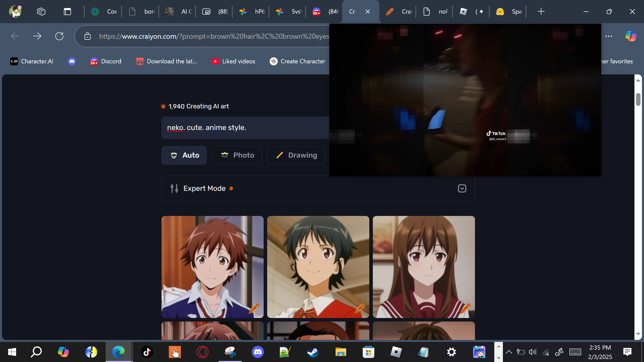Click the prompt text field
Viewport: 644px width, 362px height.
[x=245, y=128]
